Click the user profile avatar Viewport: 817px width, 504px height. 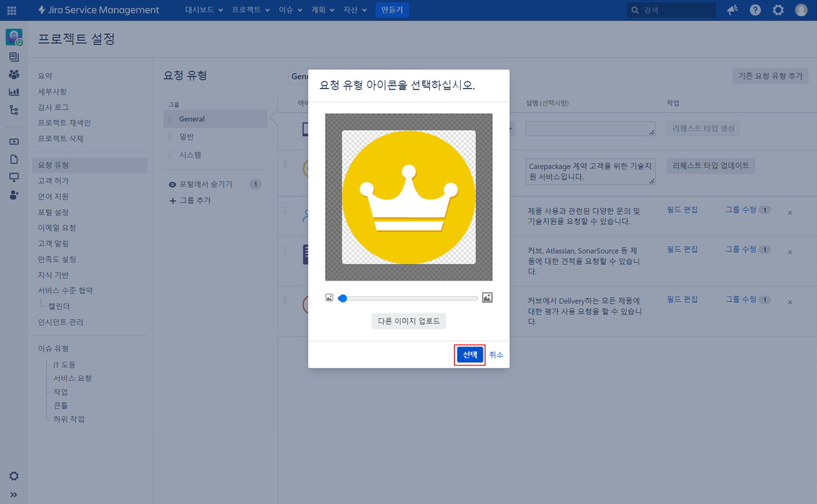[x=801, y=10]
